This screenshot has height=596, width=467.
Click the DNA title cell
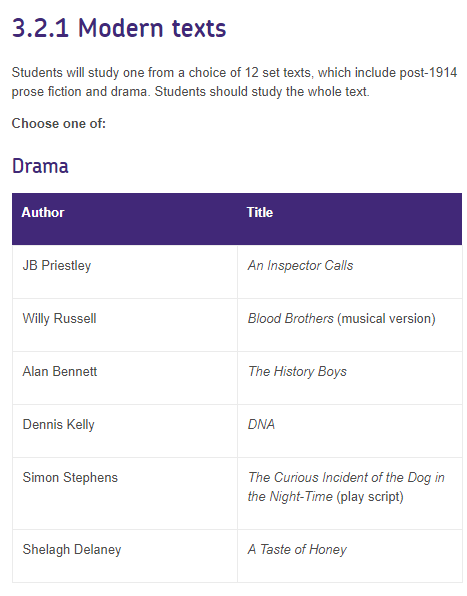(x=350, y=431)
